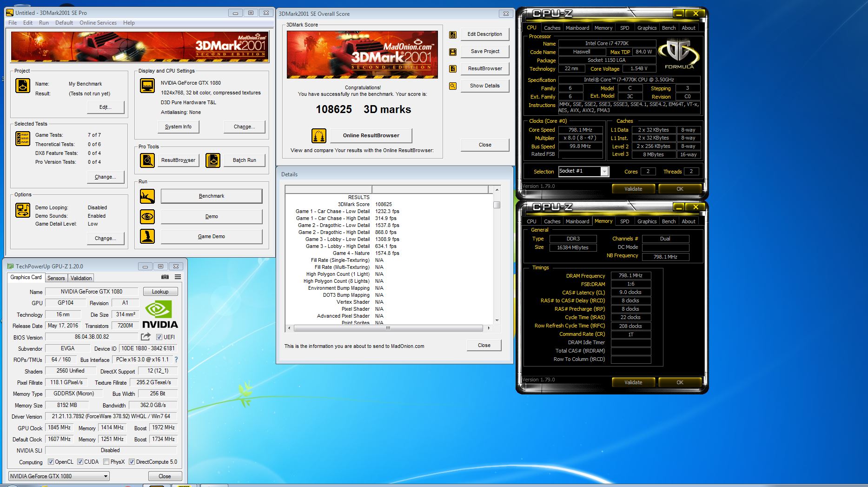Click the ResultBrowser icon in score window
Viewport: 868px width, 487px height.
(x=453, y=69)
